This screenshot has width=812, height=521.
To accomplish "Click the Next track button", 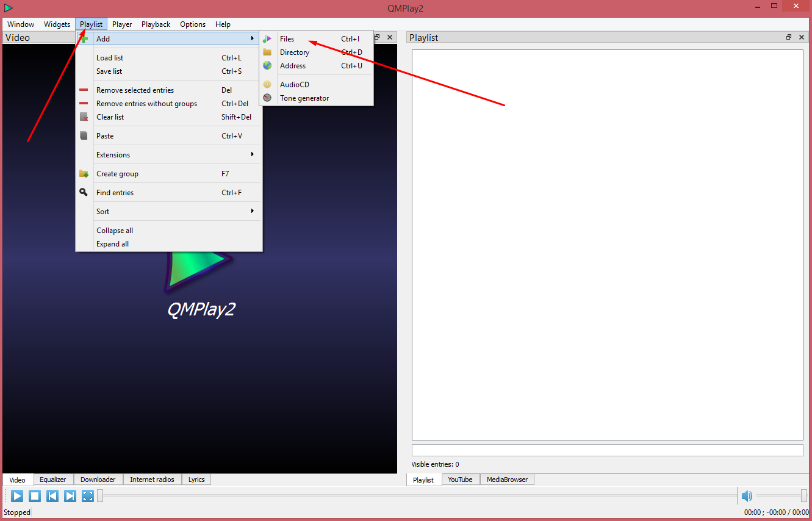I will (x=70, y=496).
